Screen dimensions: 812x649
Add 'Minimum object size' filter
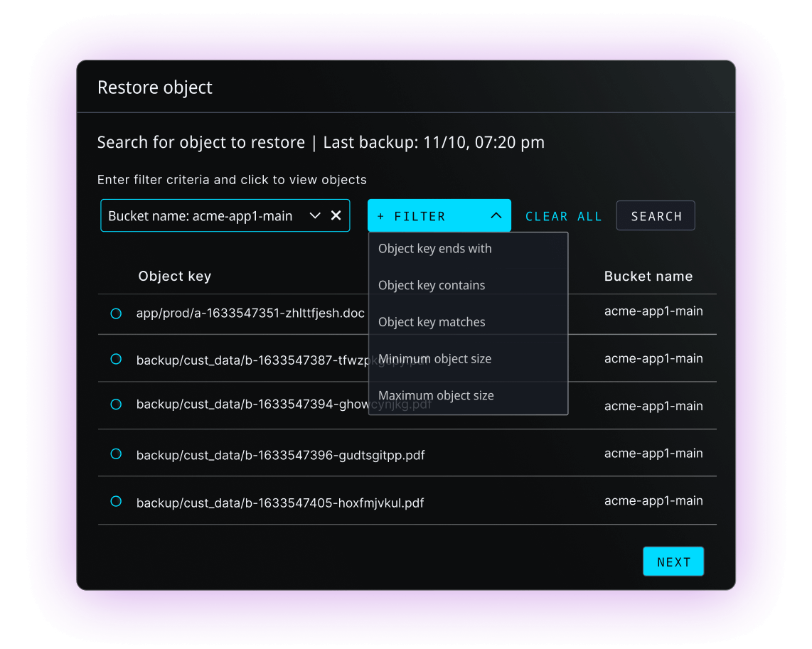(434, 359)
